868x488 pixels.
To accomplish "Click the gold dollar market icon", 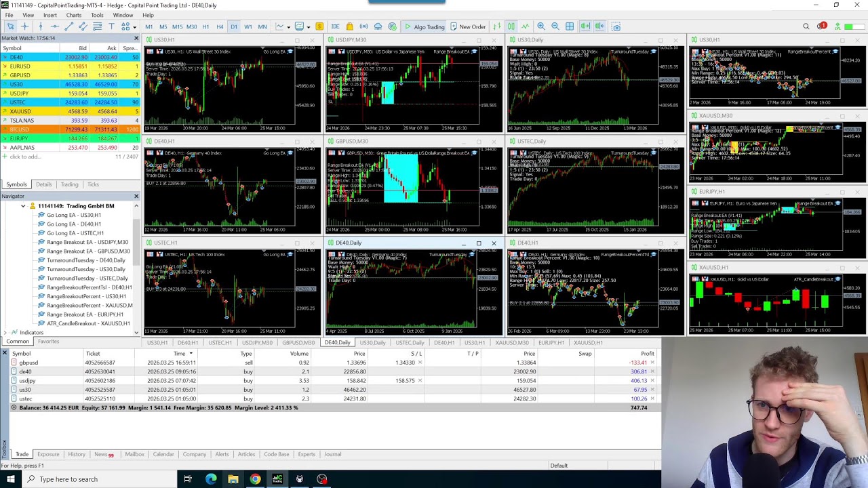I will point(318,26).
